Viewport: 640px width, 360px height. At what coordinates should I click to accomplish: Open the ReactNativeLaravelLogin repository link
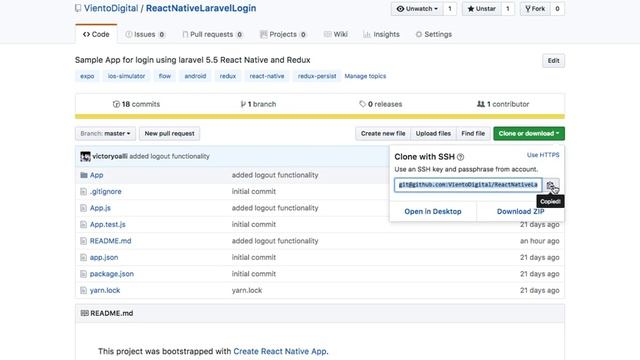pos(201,8)
